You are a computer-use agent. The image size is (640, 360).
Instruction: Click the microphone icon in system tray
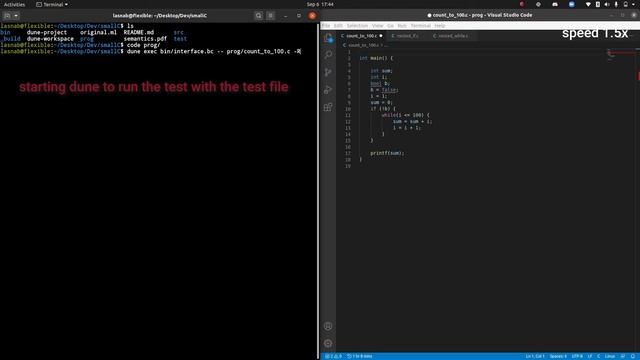pos(616,4)
